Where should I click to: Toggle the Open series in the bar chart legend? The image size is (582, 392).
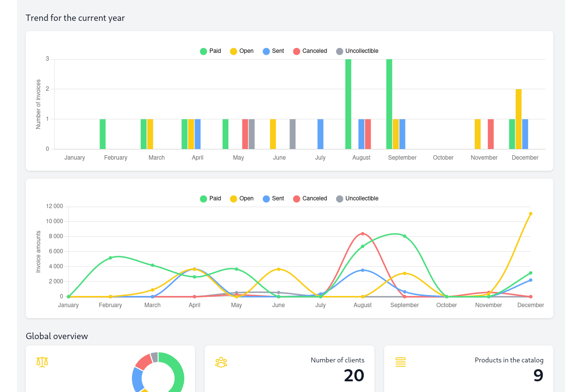242,51
